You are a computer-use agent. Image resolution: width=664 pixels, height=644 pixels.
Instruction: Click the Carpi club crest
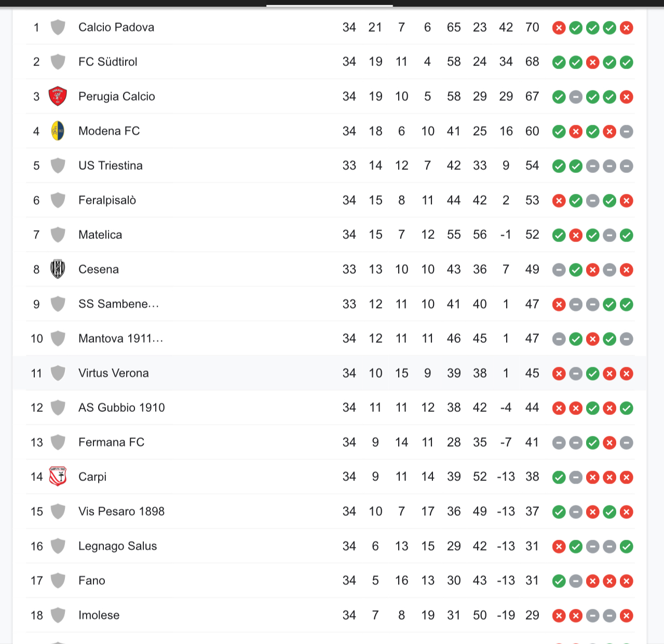[x=58, y=477]
